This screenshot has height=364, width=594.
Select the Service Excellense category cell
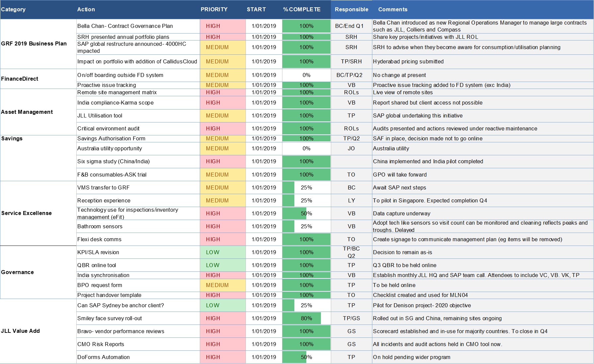coord(38,213)
